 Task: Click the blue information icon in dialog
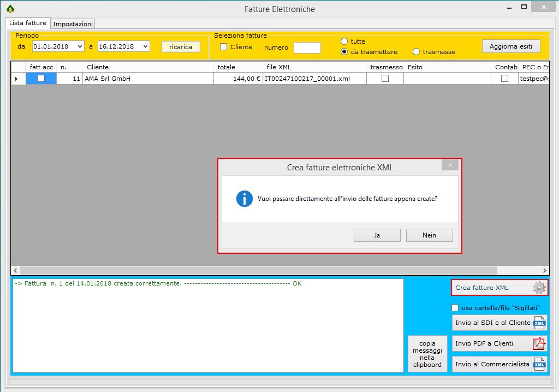(x=244, y=199)
